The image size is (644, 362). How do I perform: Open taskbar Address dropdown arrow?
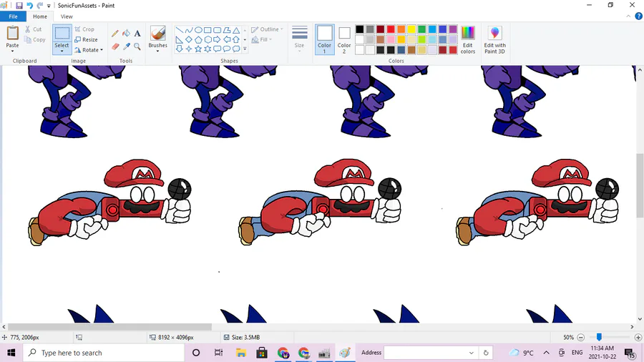coord(471,353)
